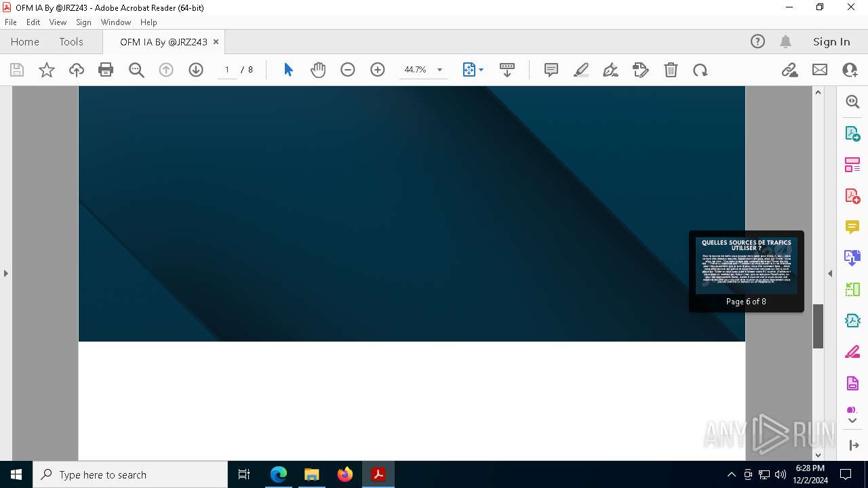
Task: Open Windows Start menu
Action: 16,474
